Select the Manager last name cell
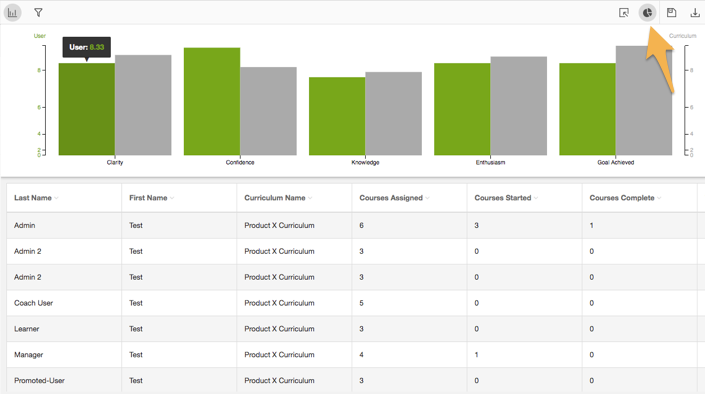The height and width of the screenshot is (394, 705). (x=29, y=355)
